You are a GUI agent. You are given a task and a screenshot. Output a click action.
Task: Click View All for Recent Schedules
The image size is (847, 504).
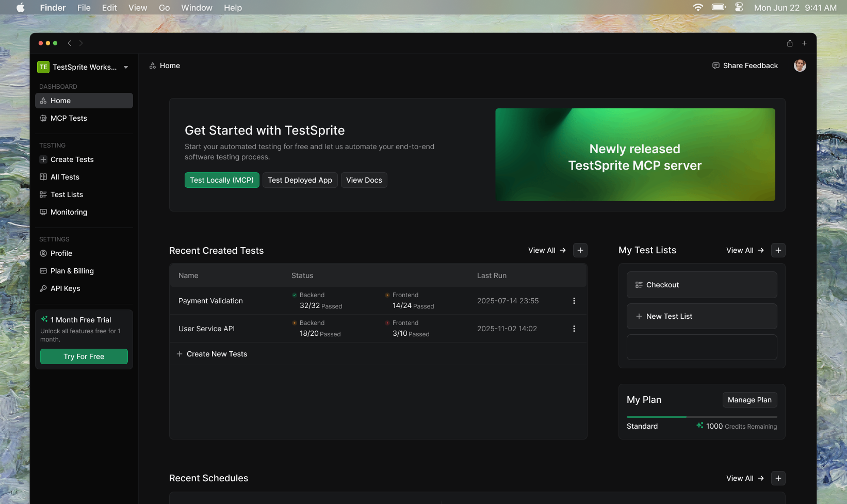click(x=745, y=478)
